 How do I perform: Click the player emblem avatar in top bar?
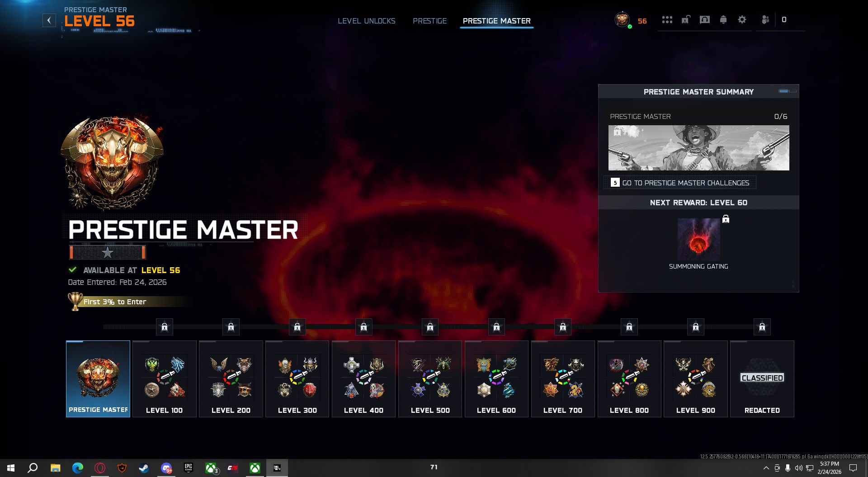[x=622, y=20]
